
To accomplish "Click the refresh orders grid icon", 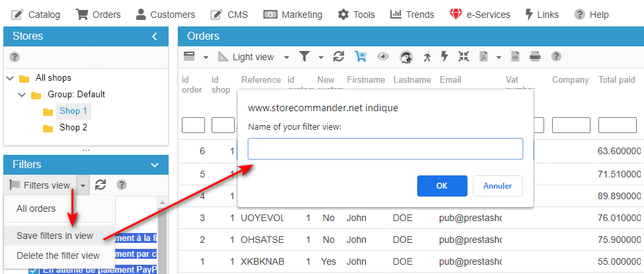I will [339, 57].
